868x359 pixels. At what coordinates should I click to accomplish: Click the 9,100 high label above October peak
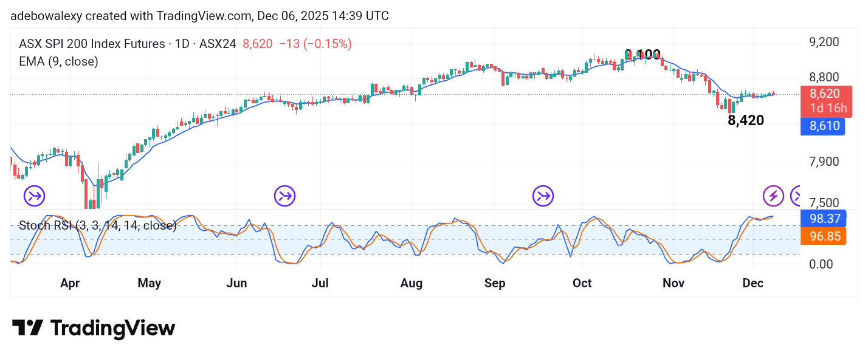644,55
